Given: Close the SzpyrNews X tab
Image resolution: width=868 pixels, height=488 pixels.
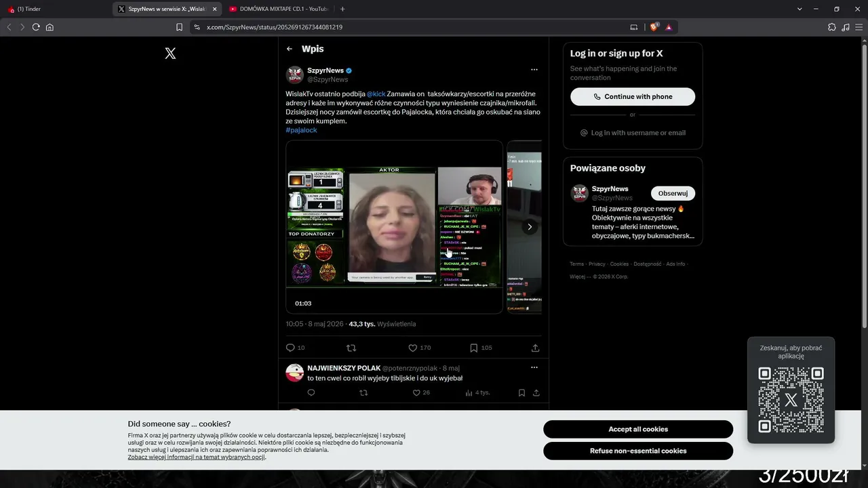Looking at the screenshot, I should click(x=215, y=9).
